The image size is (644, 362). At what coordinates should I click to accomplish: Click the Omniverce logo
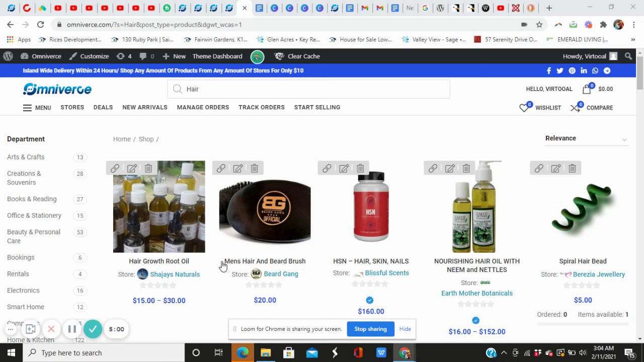[x=57, y=89]
